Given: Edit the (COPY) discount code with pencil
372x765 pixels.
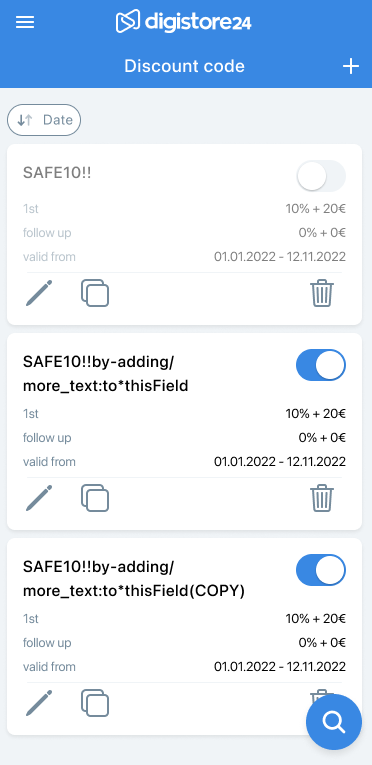Looking at the screenshot, I should (39, 703).
